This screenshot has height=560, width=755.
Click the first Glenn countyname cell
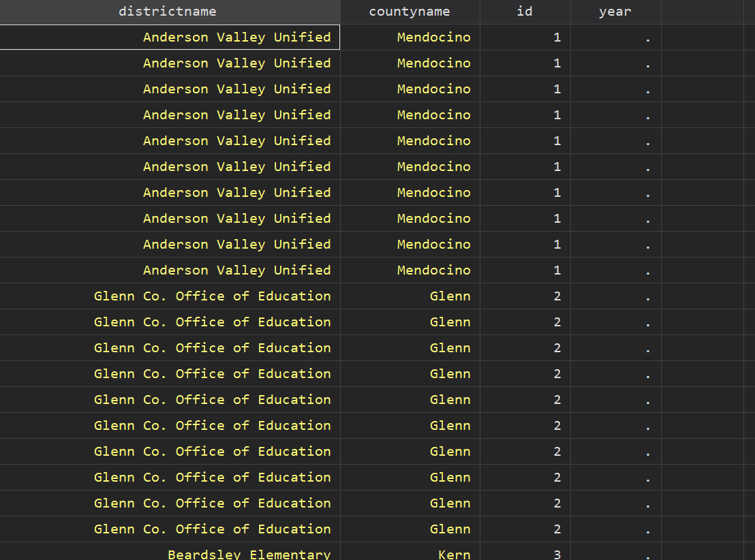pyautogui.click(x=450, y=296)
